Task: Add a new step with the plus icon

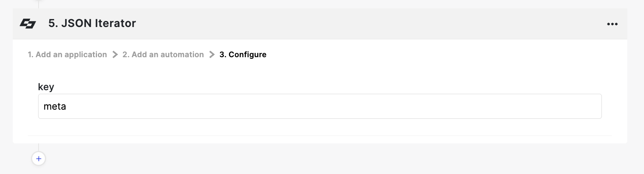Action: (39, 159)
